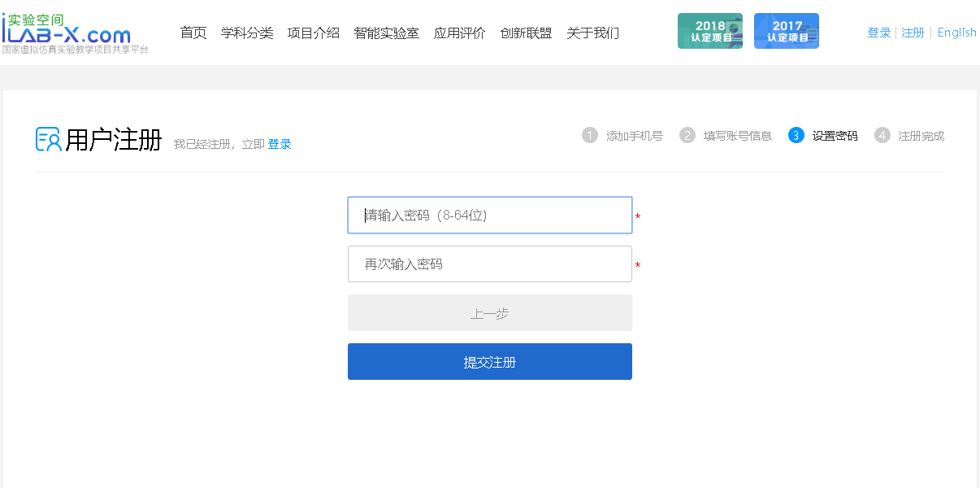
Task: Click the user registration icon
Action: click(x=48, y=139)
